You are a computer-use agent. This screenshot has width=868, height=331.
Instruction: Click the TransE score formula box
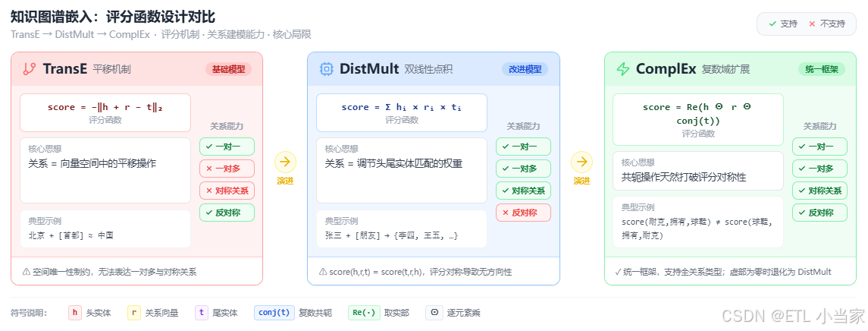(105, 112)
